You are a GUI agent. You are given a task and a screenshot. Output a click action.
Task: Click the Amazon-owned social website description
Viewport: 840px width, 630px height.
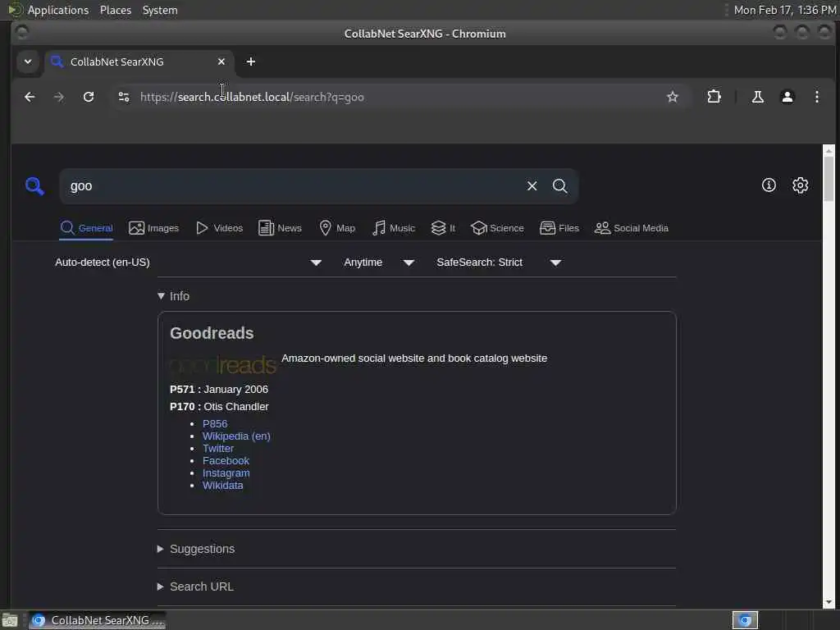(x=414, y=358)
